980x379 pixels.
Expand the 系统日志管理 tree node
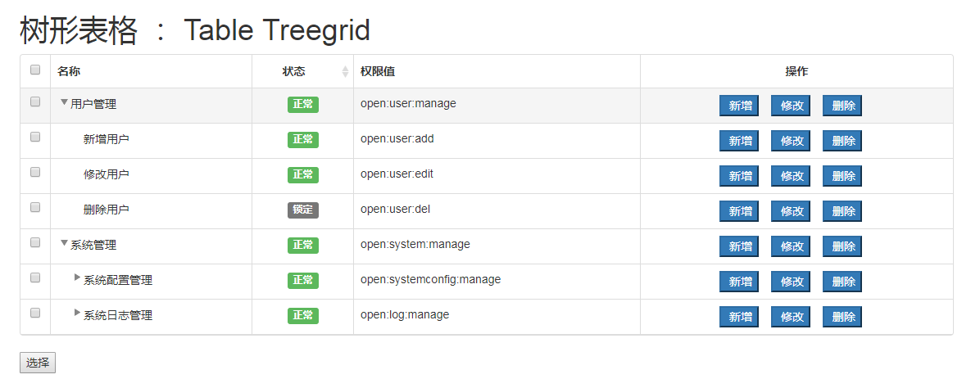pos(77,314)
